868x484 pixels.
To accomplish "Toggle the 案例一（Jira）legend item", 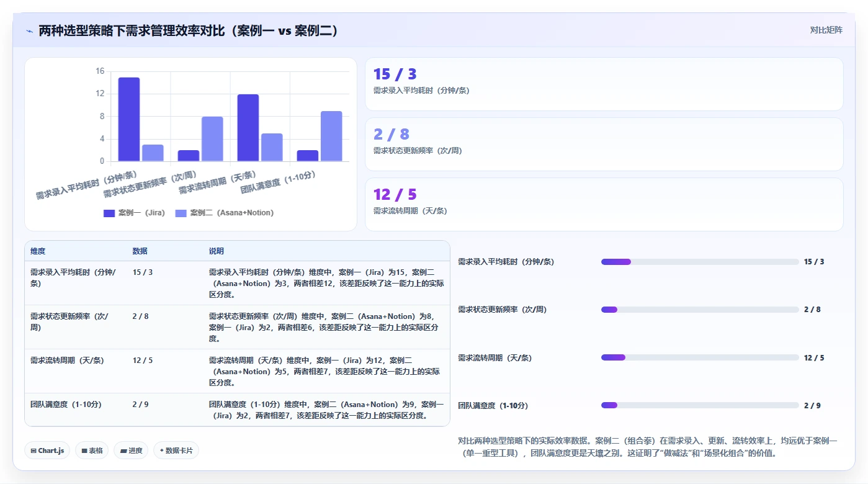I will (134, 213).
